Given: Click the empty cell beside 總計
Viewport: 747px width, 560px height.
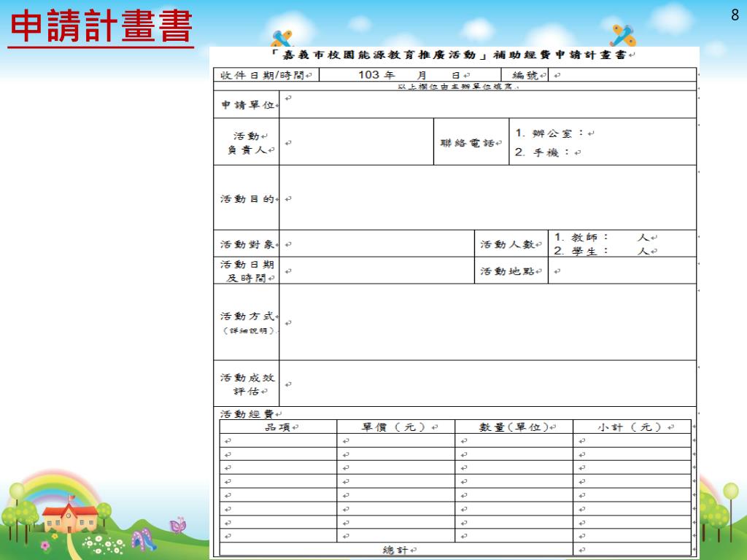Looking at the screenshot, I should coord(632,549).
